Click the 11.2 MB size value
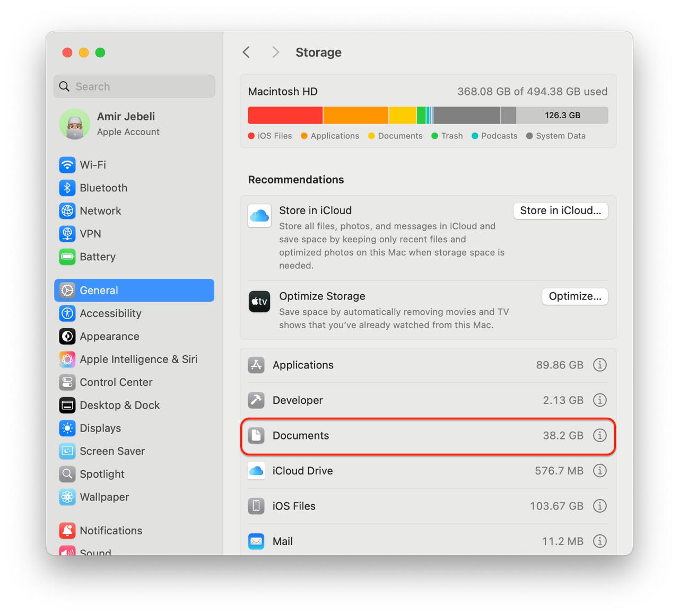Viewport: 679px width, 616px height. [562, 541]
